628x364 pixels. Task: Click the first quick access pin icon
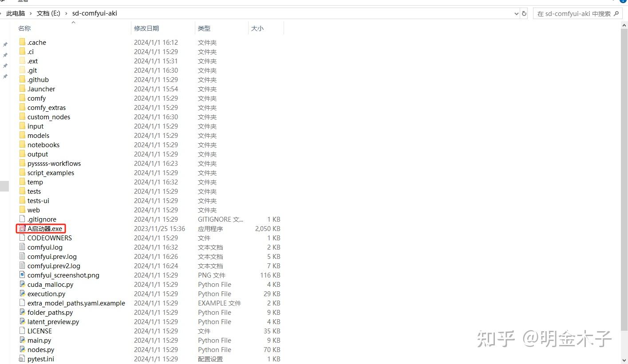pos(5,44)
